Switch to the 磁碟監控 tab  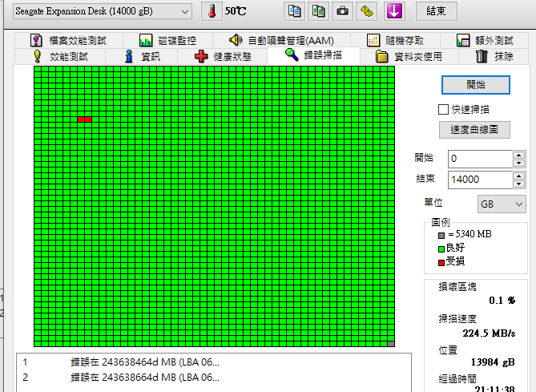point(167,40)
